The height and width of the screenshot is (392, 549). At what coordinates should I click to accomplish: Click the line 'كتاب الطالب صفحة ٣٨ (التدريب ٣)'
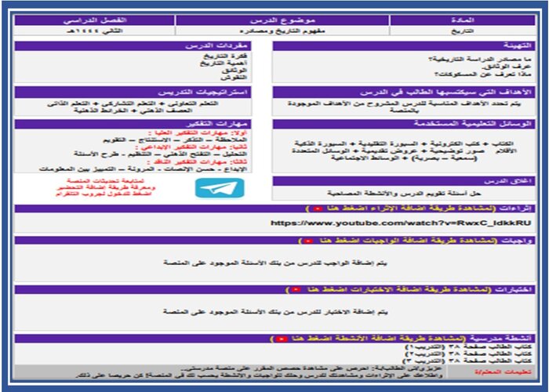[x=467, y=361]
